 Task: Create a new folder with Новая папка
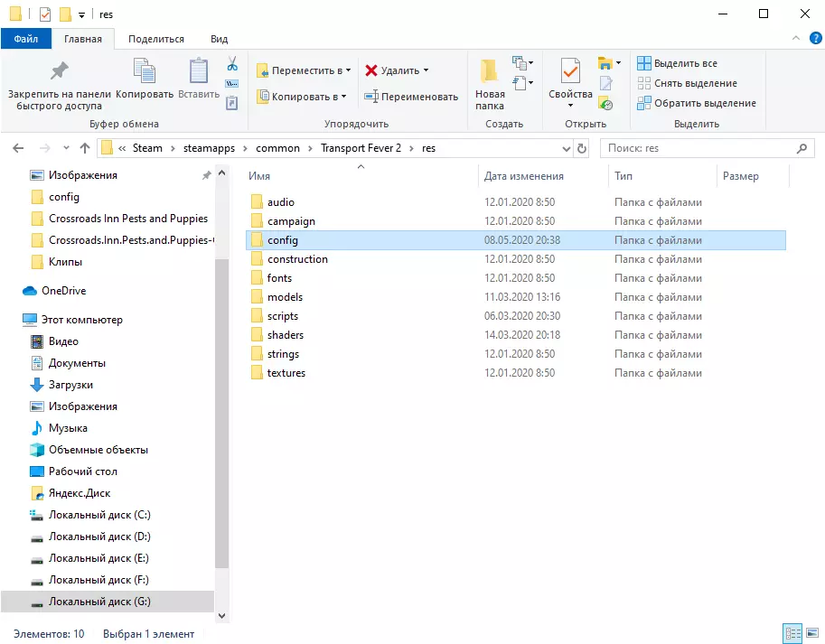click(x=490, y=85)
